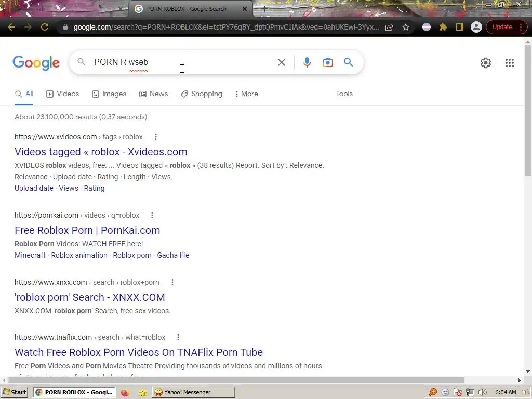Open the more options dots beside the xnxx.com URL
532x399 pixels.
172,282
